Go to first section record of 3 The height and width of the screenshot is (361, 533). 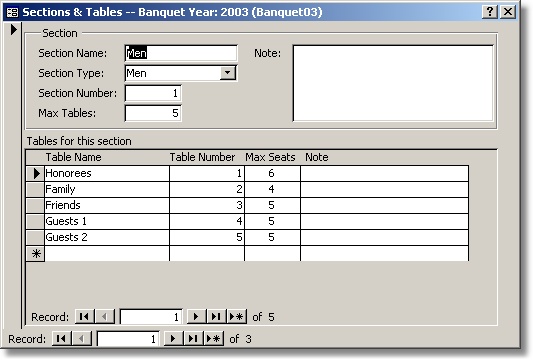click(62, 339)
